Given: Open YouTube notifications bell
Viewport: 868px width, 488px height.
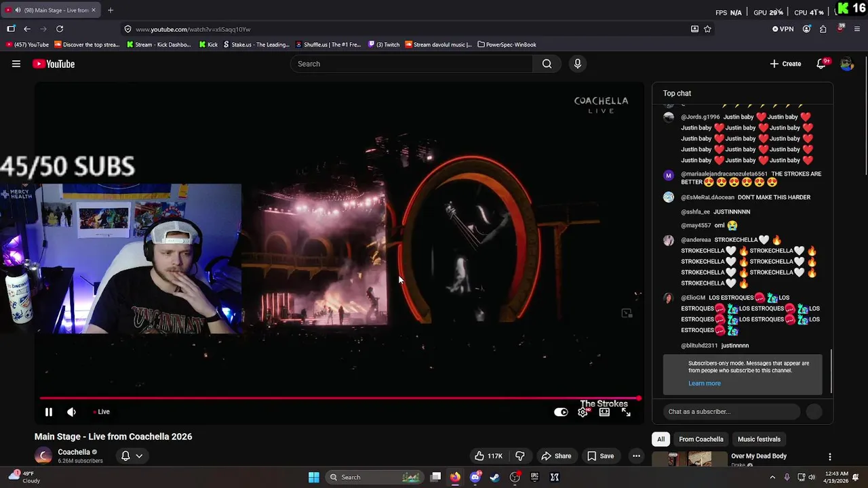Looking at the screenshot, I should [x=821, y=64].
